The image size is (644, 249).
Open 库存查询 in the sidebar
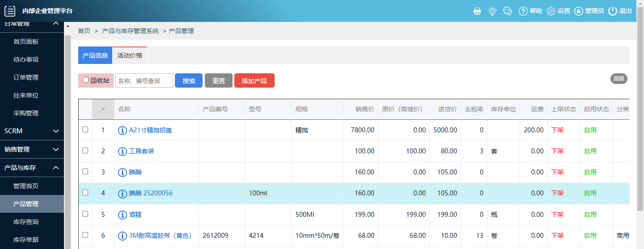click(26, 222)
